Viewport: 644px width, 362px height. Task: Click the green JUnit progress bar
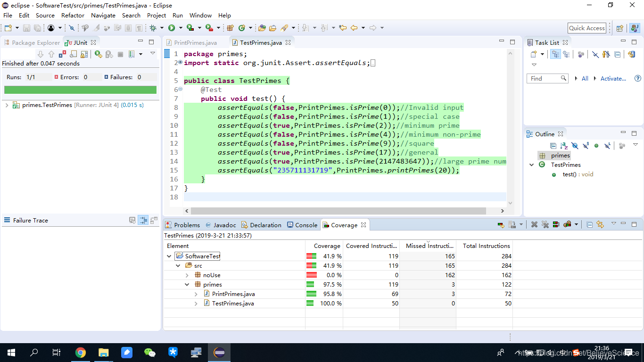click(80, 90)
